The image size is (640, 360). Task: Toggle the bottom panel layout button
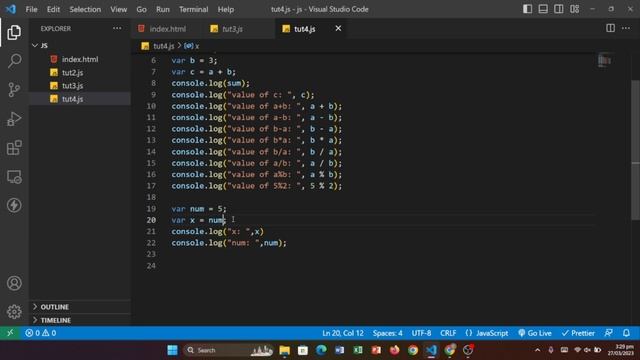pyautogui.click(x=543, y=9)
